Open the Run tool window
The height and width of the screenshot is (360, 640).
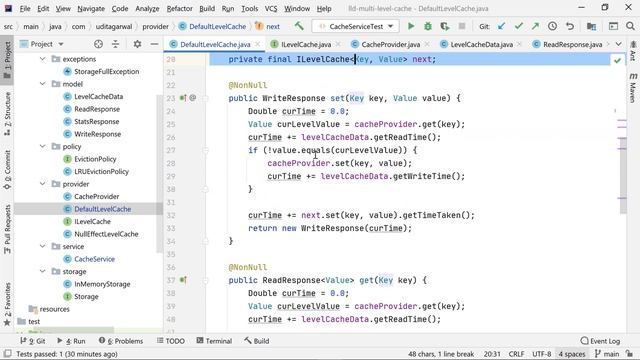(71, 341)
